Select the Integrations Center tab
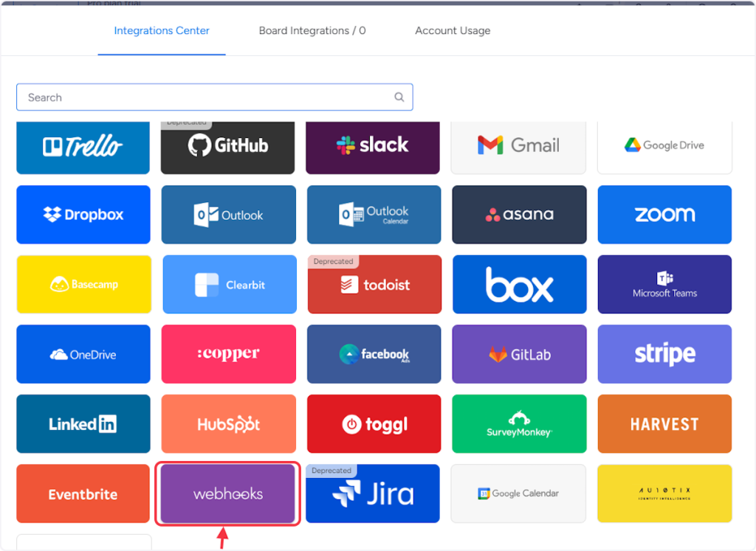The width and height of the screenshot is (756, 551). pyautogui.click(x=162, y=31)
